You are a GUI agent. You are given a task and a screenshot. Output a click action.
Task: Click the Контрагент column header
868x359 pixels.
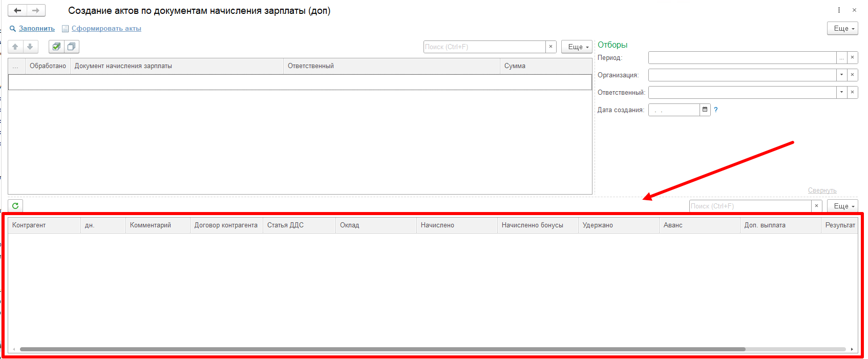point(45,225)
